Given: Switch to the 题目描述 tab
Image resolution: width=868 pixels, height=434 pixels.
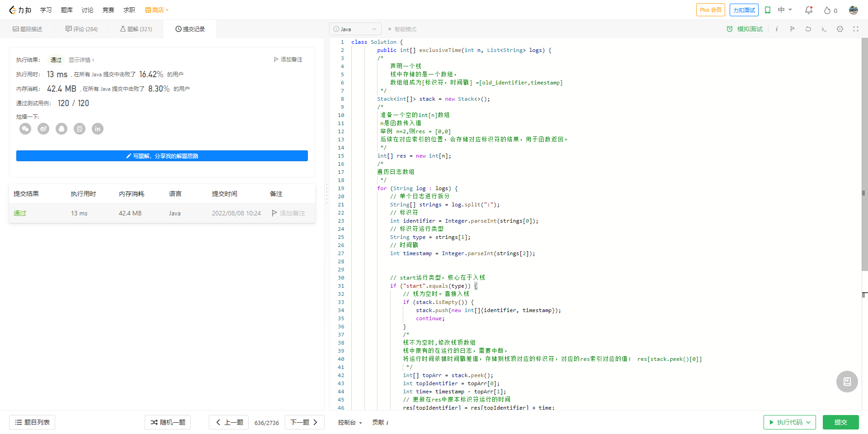Looking at the screenshot, I should coord(28,29).
